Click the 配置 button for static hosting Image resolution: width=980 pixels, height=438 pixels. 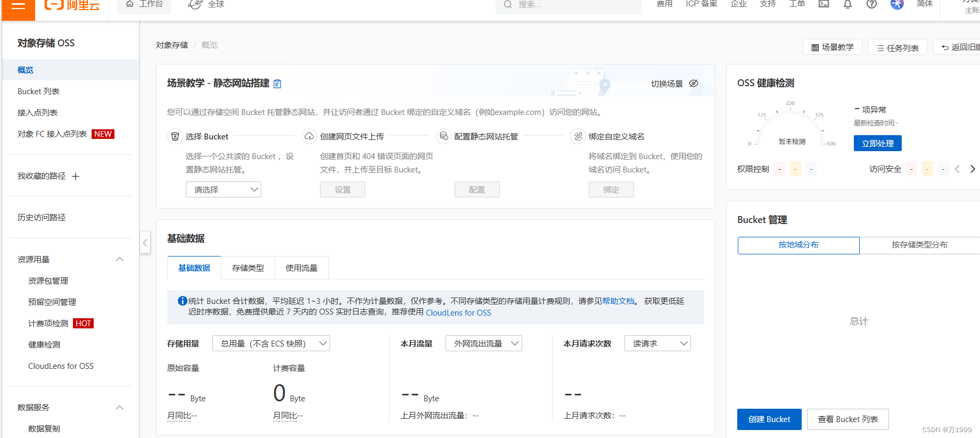[477, 189]
